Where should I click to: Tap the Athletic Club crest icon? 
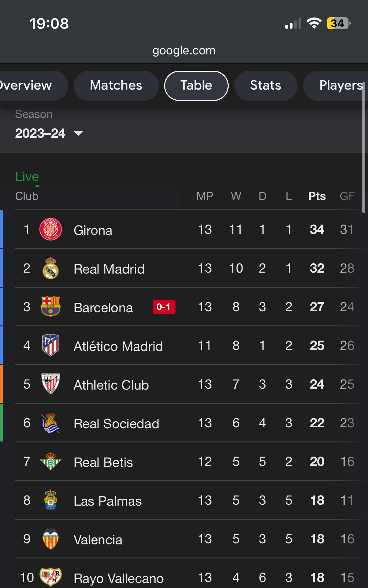pyautogui.click(x=50, y=384)
